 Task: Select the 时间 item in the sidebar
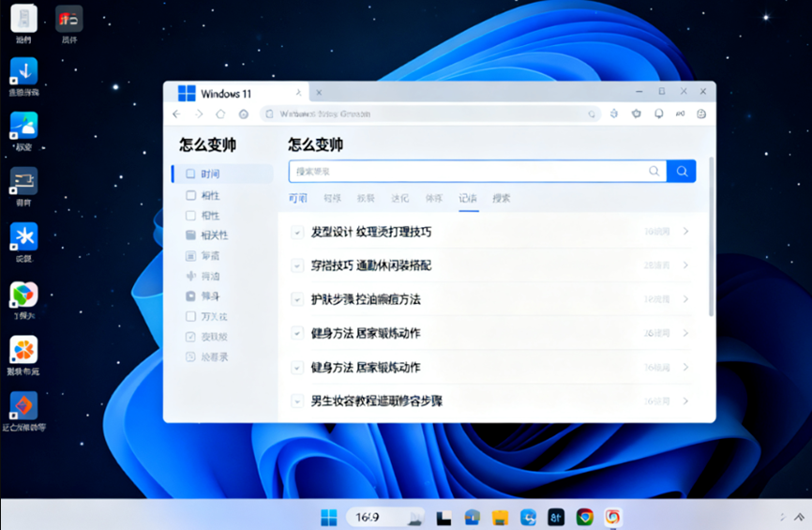point(222,174)
